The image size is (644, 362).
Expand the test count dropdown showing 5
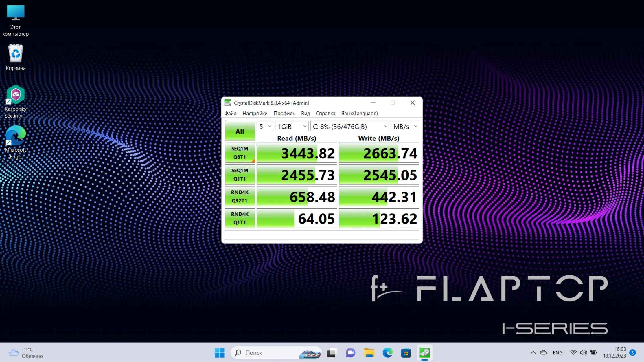pyautogui.click(x=265, y=126)
